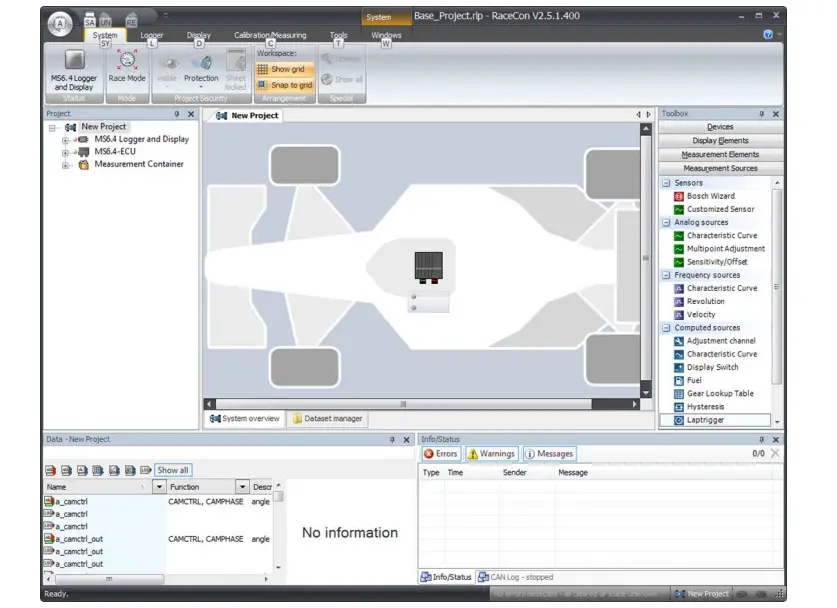The image size is (837, 608).
Task: Select Sensitivity/Offset icon
Action: coord(678,262)
